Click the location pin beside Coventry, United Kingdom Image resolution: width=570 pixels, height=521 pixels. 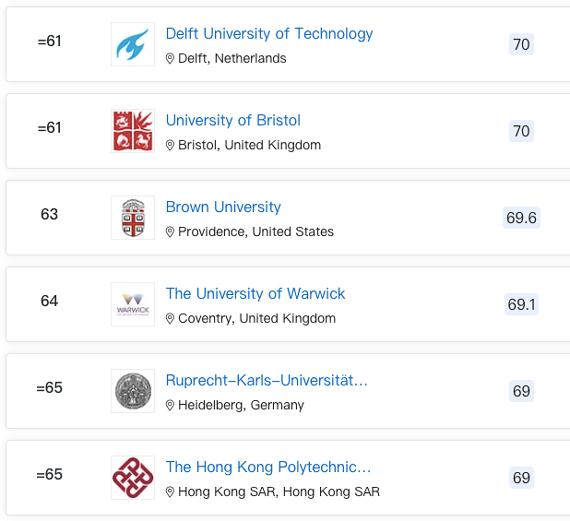click(170, 318)
